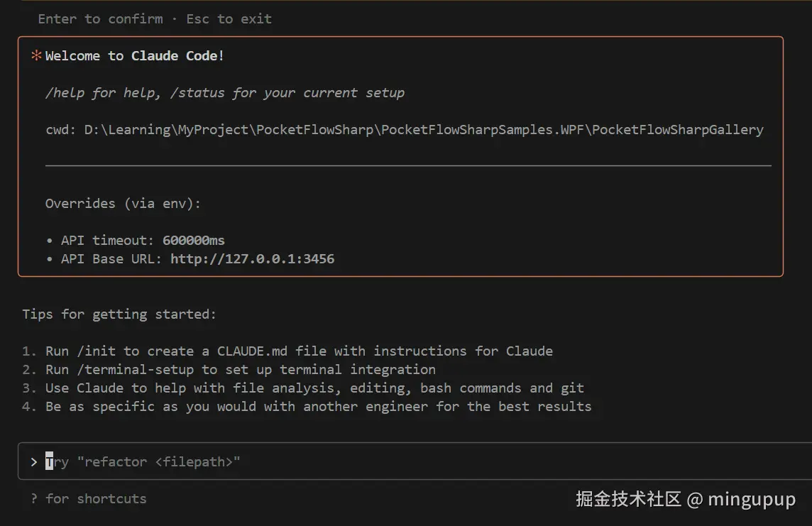This screenshot has width=812, height=526.
Task: Click the cwd project directory path
Action: click(x=424, y=130)
